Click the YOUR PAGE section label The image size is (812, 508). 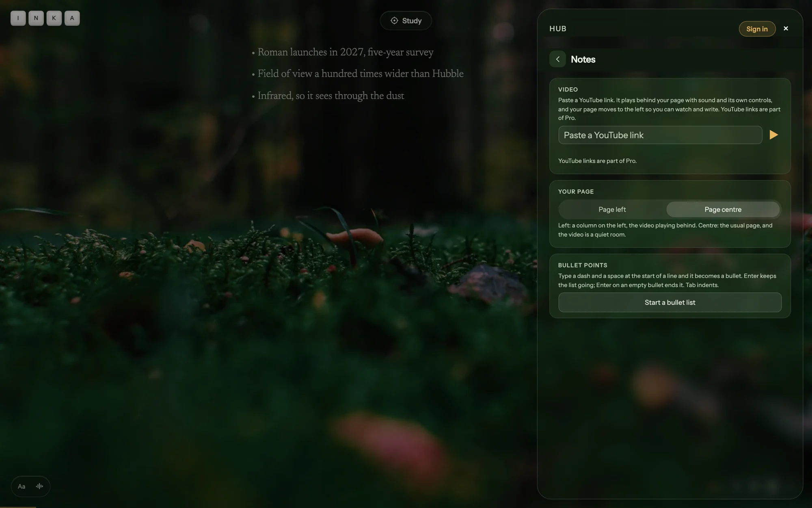pos(576,191)
